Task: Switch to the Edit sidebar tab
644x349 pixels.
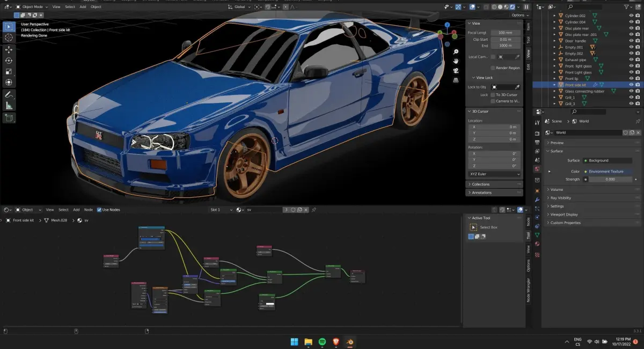Action: (528, 66)
